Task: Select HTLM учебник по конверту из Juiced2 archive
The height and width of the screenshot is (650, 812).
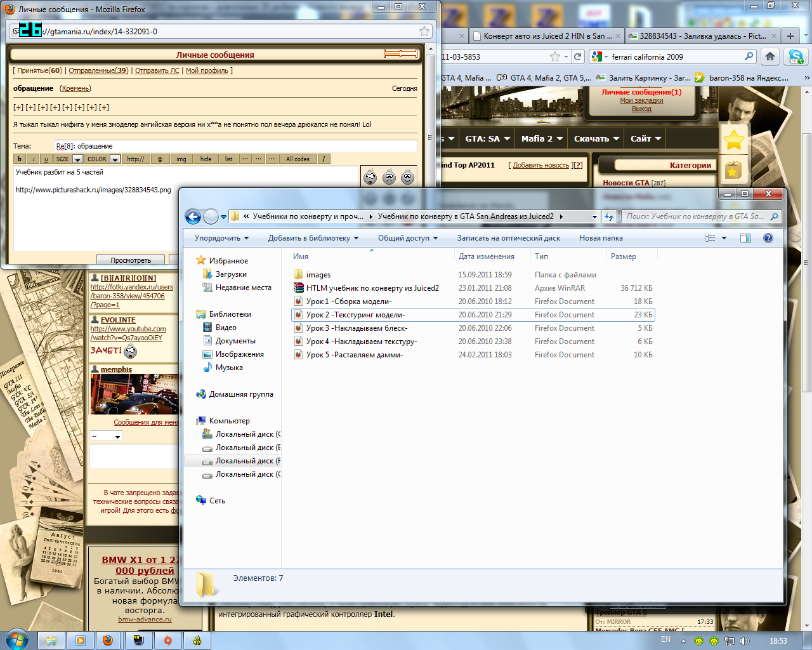Action: (372, 288)
